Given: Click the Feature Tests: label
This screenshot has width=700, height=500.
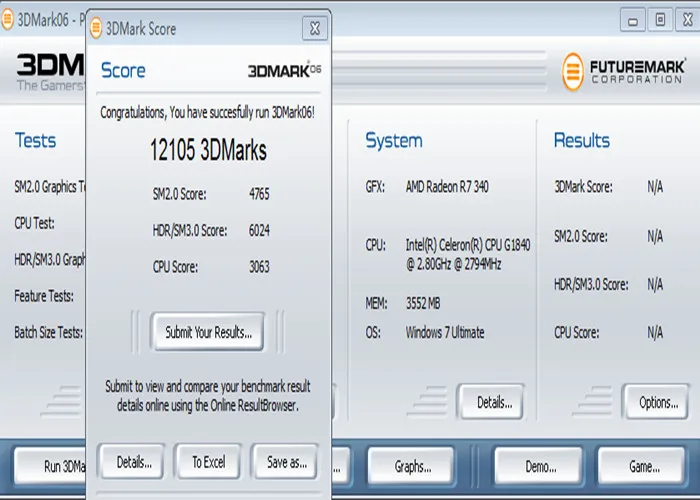Looking at the screenshot, I should pos(44,296).
